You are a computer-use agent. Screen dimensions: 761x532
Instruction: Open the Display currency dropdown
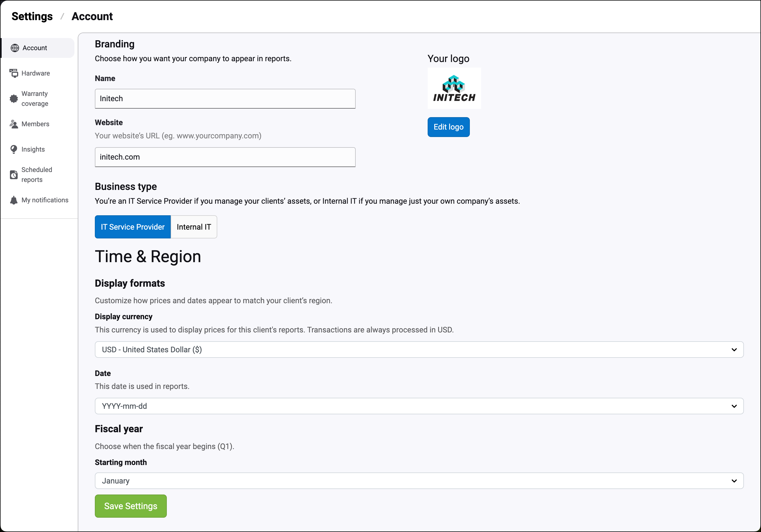(x=419, y=350)
